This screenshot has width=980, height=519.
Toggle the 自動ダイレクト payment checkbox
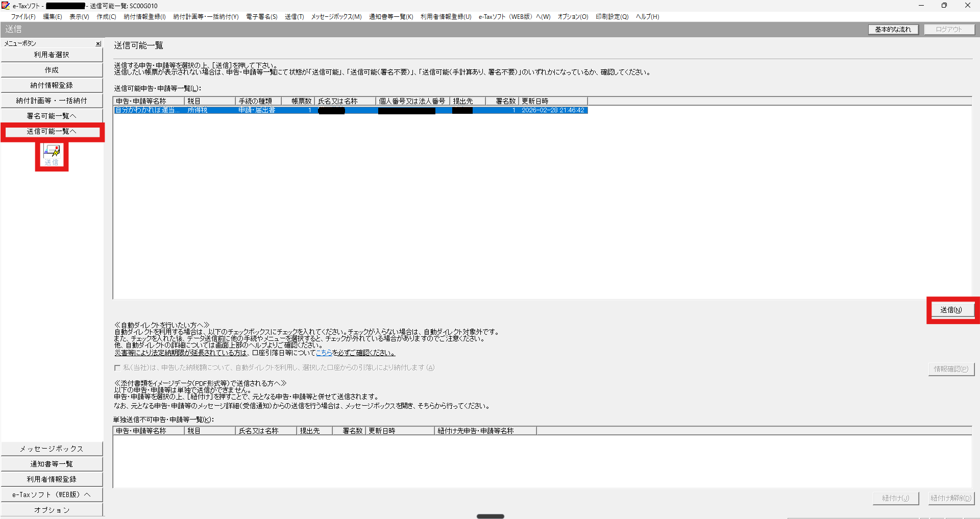pos(117,368)
